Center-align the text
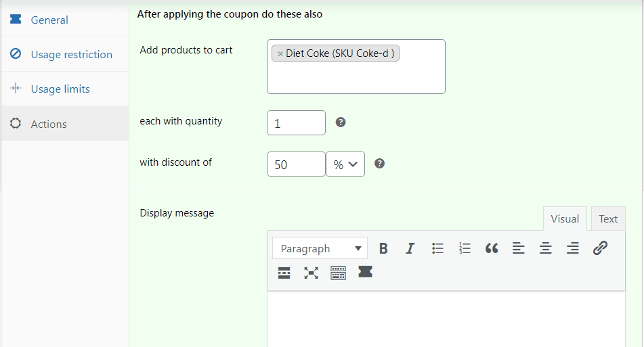The height and width of the screenshot is (347, 644). [546, 248]
